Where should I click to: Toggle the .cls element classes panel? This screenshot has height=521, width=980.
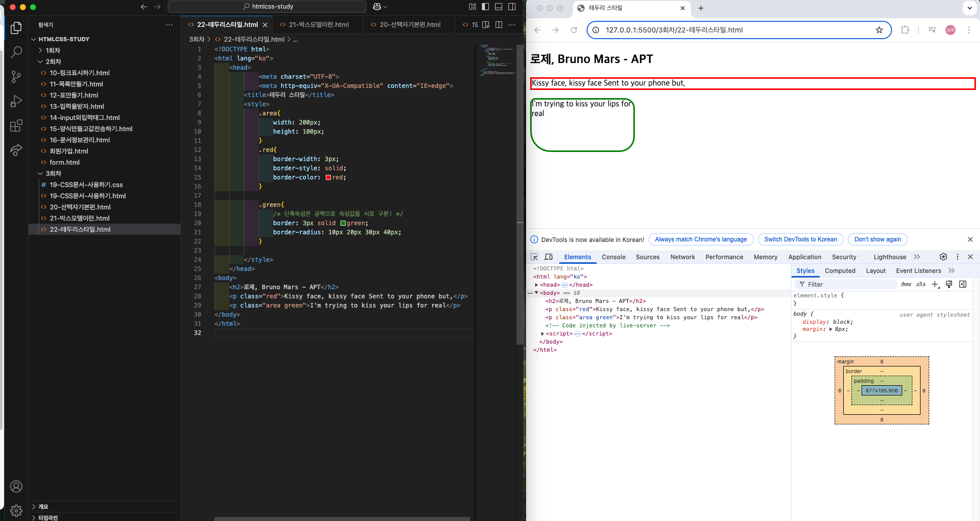(921, 284)
